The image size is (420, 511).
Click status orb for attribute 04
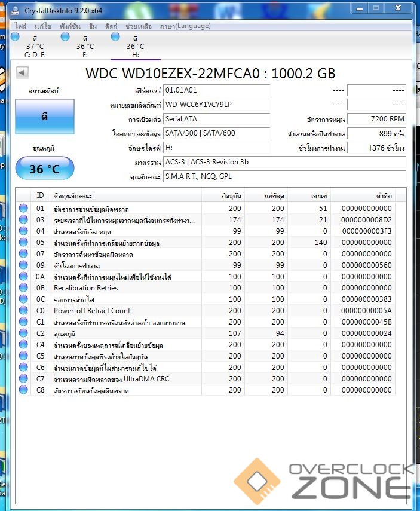[23, 231]
